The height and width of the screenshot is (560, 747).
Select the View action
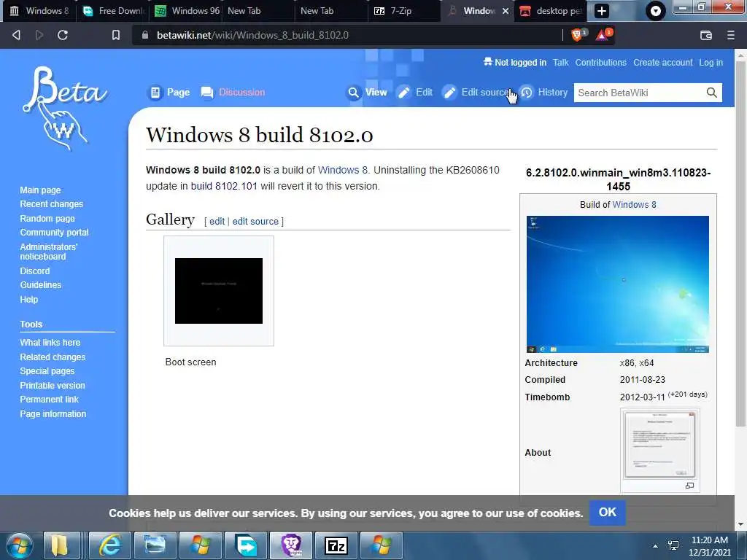367,93
